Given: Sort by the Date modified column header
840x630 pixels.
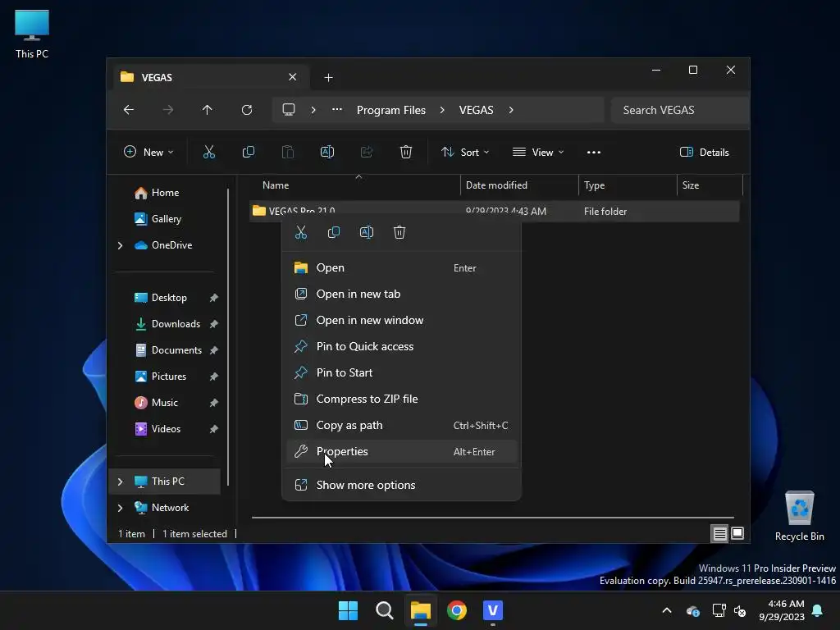Looking at the screenshot, I should [x=519, y=185].
